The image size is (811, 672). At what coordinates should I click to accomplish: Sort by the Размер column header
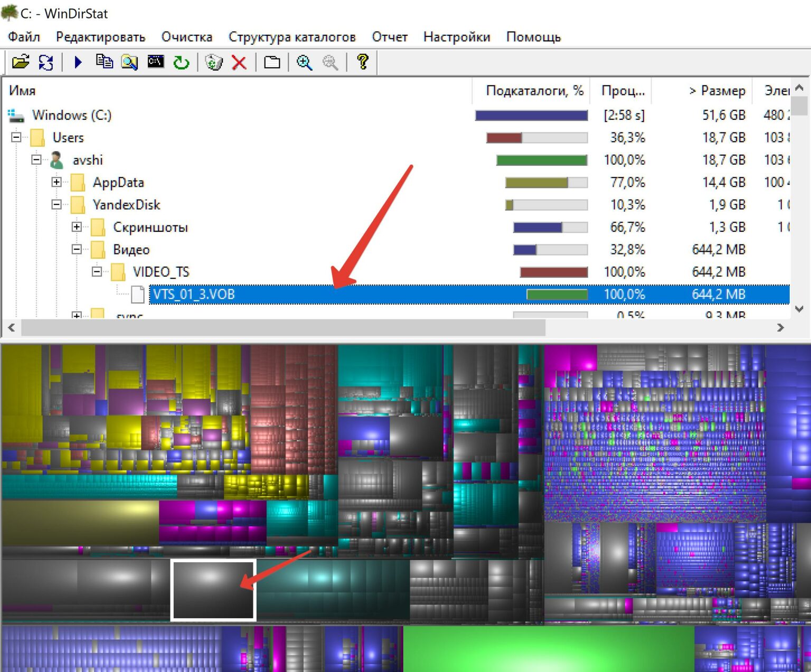(702, 91)
